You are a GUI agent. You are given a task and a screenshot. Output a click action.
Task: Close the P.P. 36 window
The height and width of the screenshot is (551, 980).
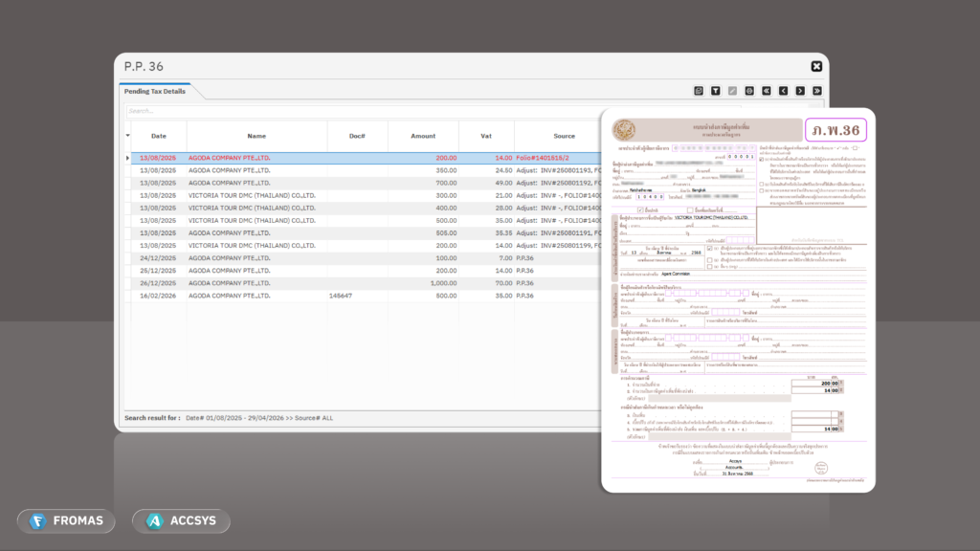(816, 66)
